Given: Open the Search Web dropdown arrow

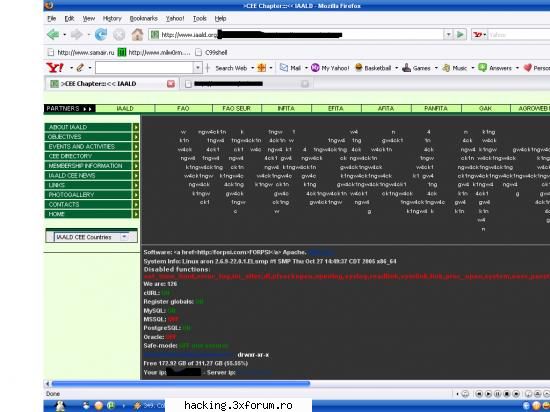Looking at the screenshot, I should click(x=252, y=68).
